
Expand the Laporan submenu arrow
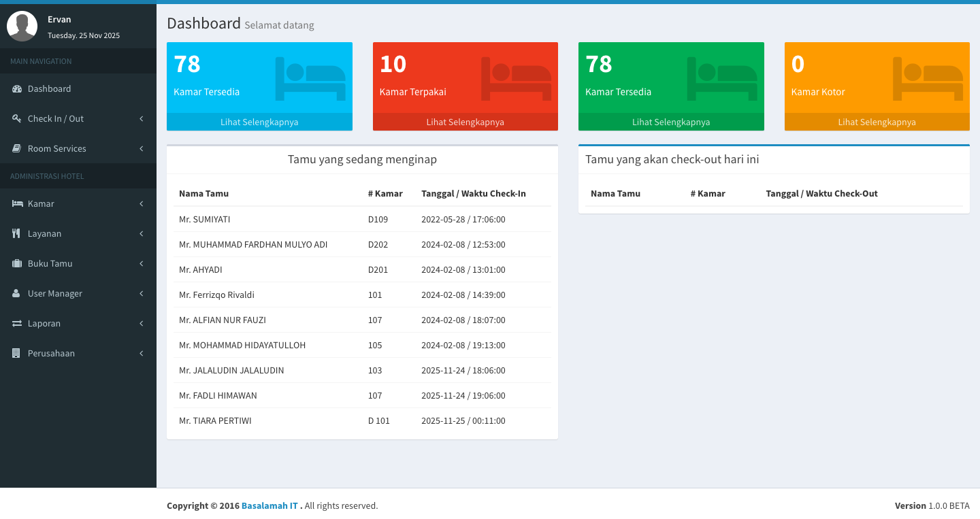pos(142,324)
